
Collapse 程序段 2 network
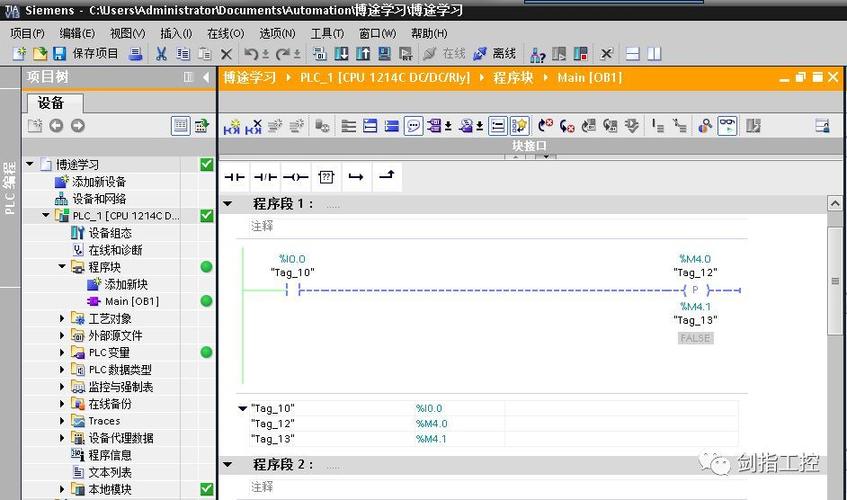227,464
